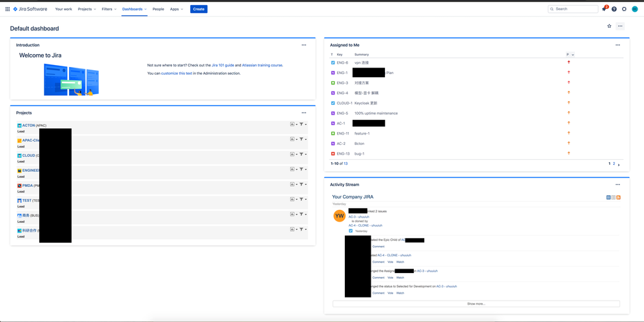Open the People menu item
Screen dimensions: 644x322
(158, 9)
